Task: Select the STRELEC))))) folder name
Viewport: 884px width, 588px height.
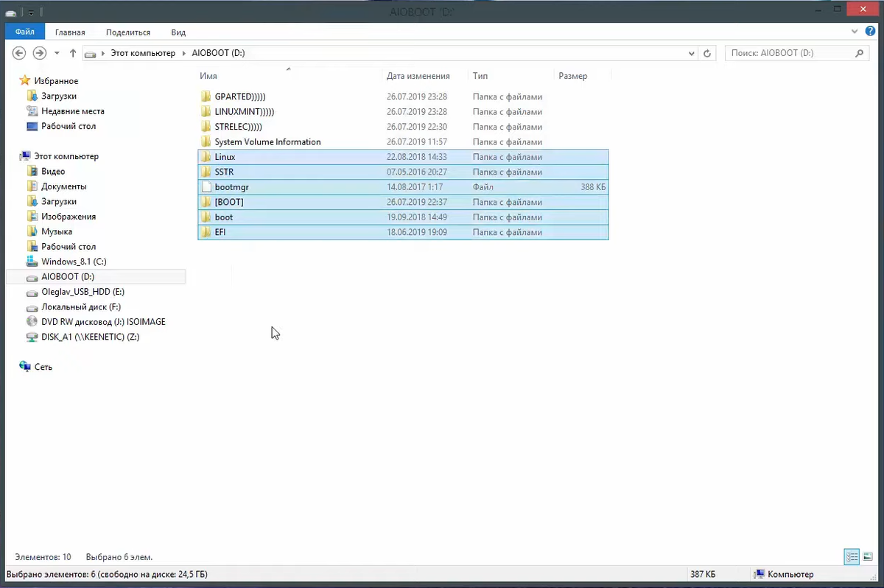Action: pos(238,127)
